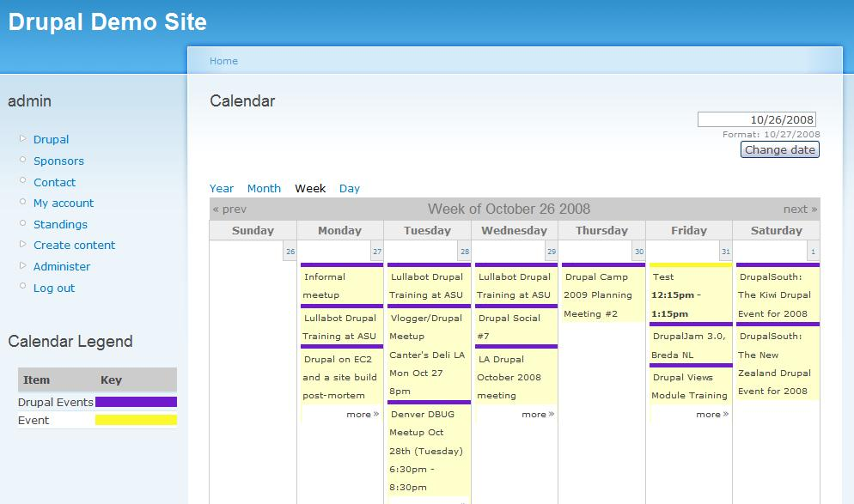Click the date input field
The height and width of the screenshot is (504, 854).
[756, 119]
